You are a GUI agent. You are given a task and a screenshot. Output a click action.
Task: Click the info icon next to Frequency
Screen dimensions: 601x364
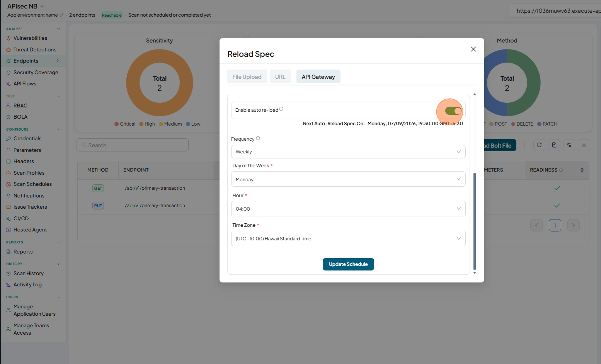coord(258,138)
